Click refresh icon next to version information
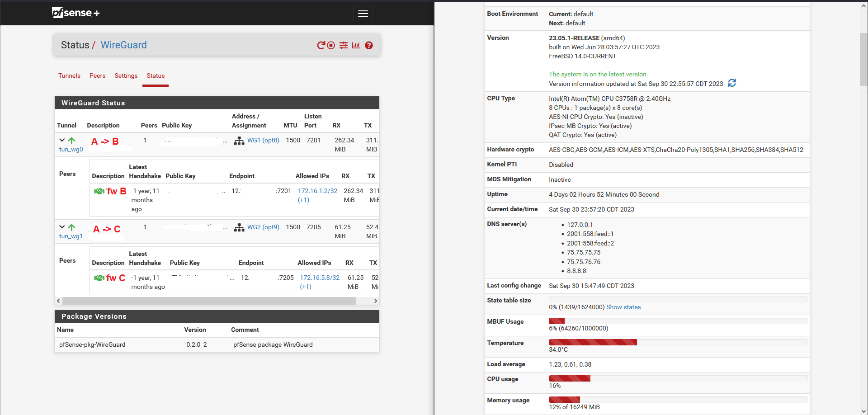The width and height of the screenshot is (868, 415). tap(732, 83)
